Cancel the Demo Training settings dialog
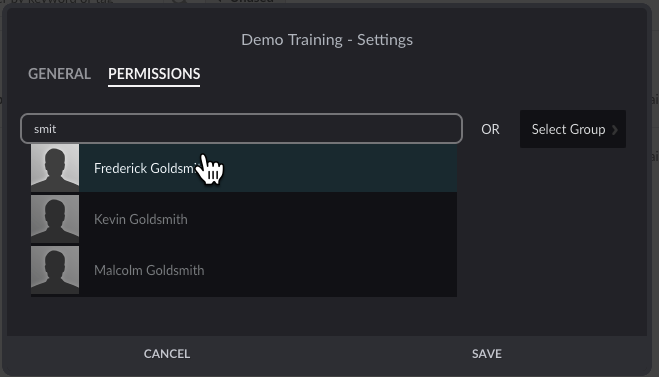 pyautogui.click(x=167, y=354)
